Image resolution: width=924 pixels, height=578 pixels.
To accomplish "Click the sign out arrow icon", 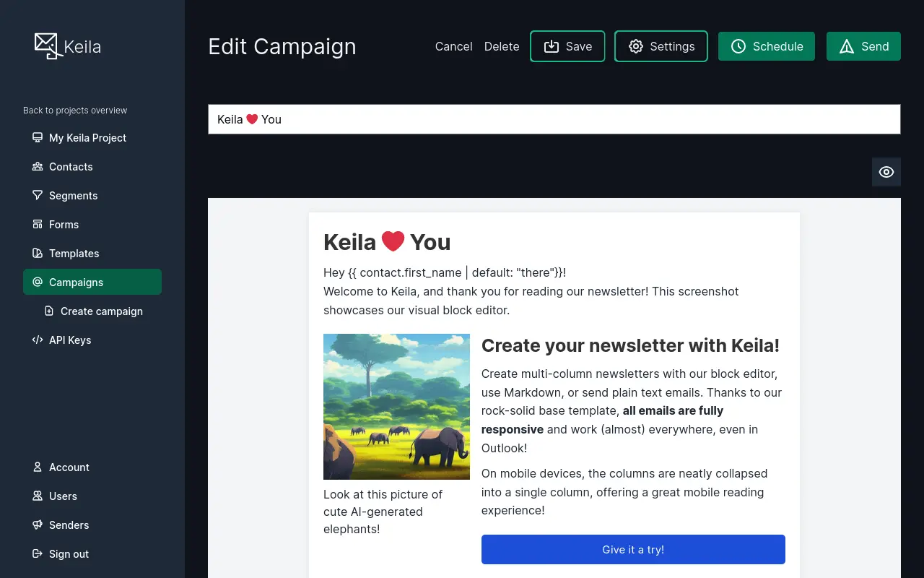I will coord(38,553).
